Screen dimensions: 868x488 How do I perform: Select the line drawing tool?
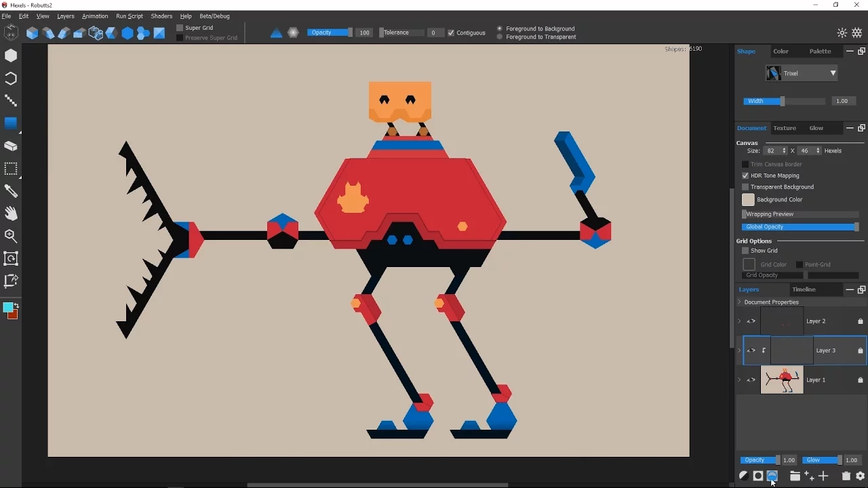pyautogui.click(x=11, y=101)
